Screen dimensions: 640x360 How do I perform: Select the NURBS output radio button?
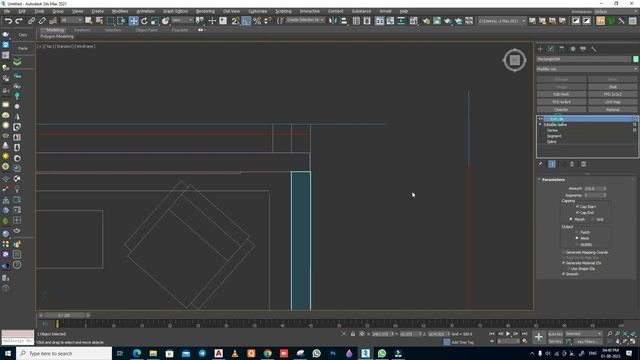tap(577, 244)
